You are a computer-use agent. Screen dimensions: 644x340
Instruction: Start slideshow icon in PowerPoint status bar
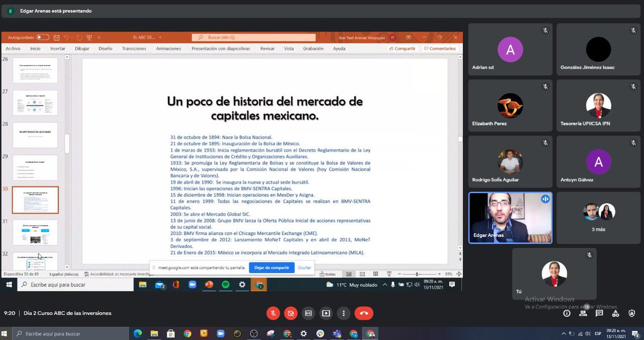coord(389,274)
